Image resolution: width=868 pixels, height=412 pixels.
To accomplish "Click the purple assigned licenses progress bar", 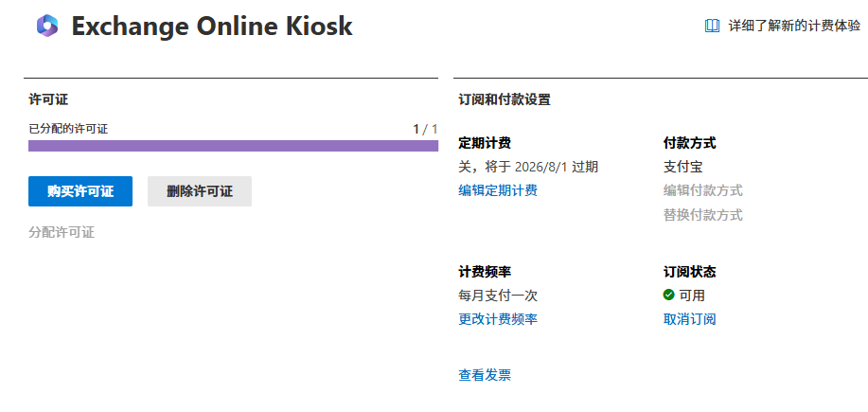I will pyautogui.click(x=233, y=146).
